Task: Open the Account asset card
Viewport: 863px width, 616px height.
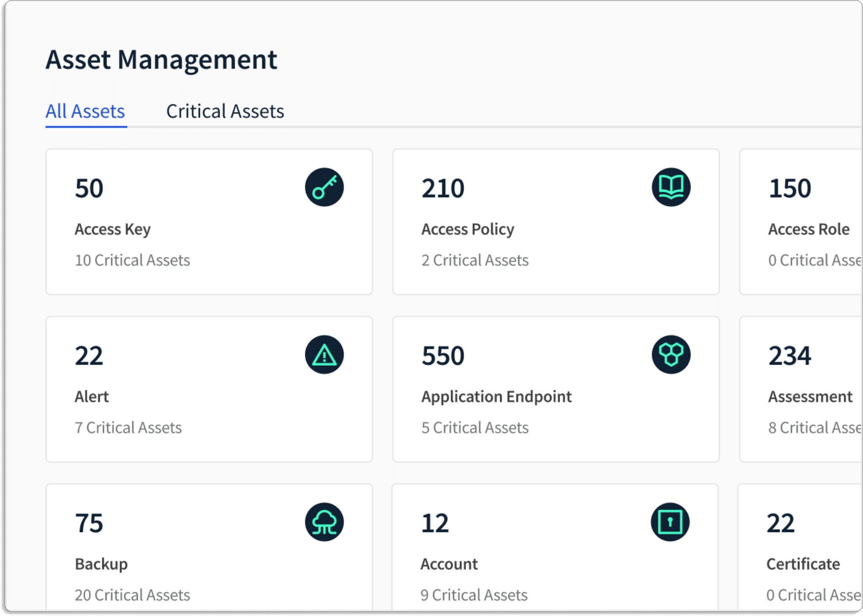Action: coord(555,547)
